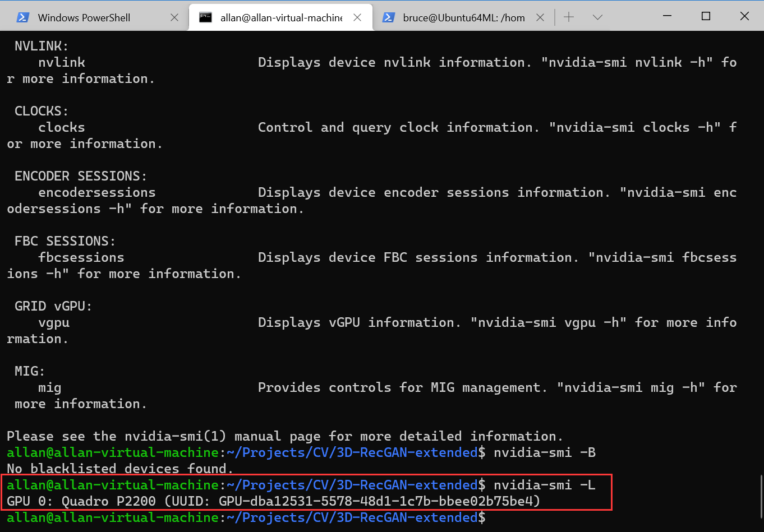Close the Windows PowerShell tab

174,17
